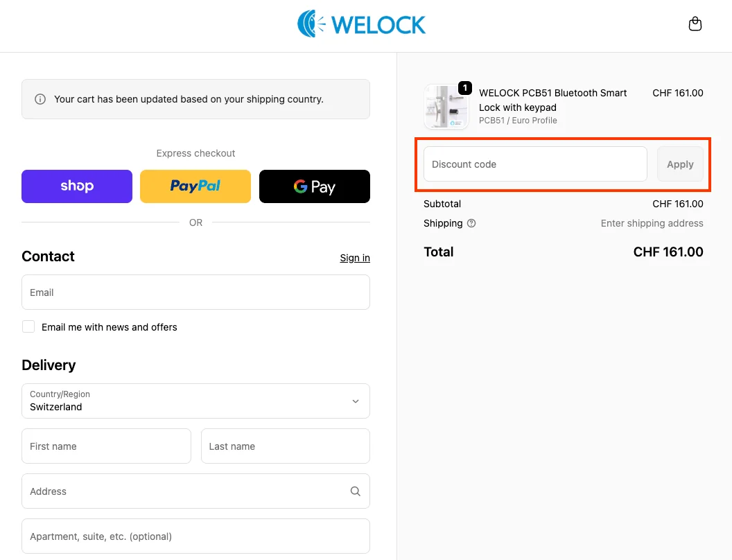Pay with PayPal express checkout

point(195,186)
